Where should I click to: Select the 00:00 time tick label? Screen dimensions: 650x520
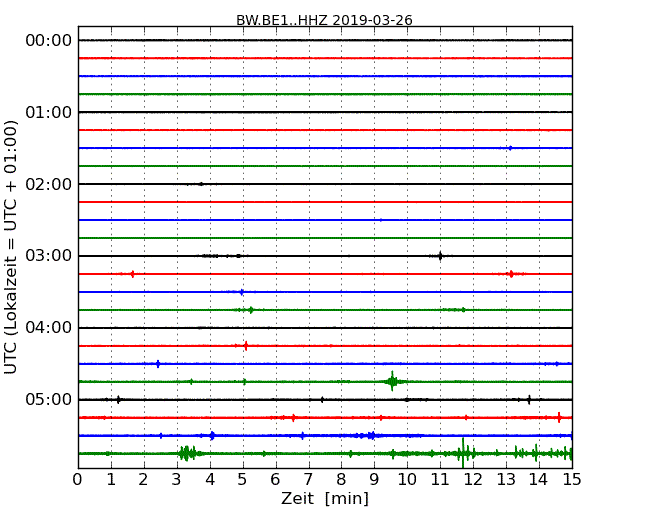(49, 41)
